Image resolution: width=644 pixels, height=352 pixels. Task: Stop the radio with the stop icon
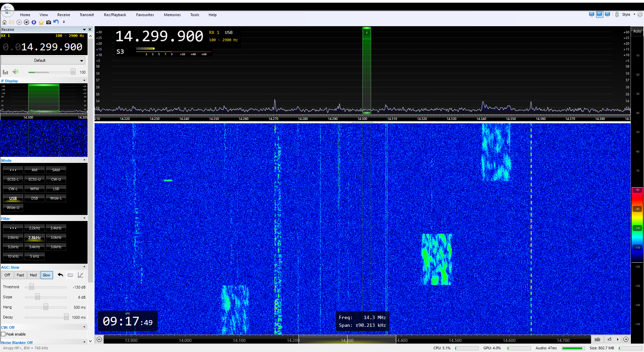pyautogui.click(x=26, y=22)
